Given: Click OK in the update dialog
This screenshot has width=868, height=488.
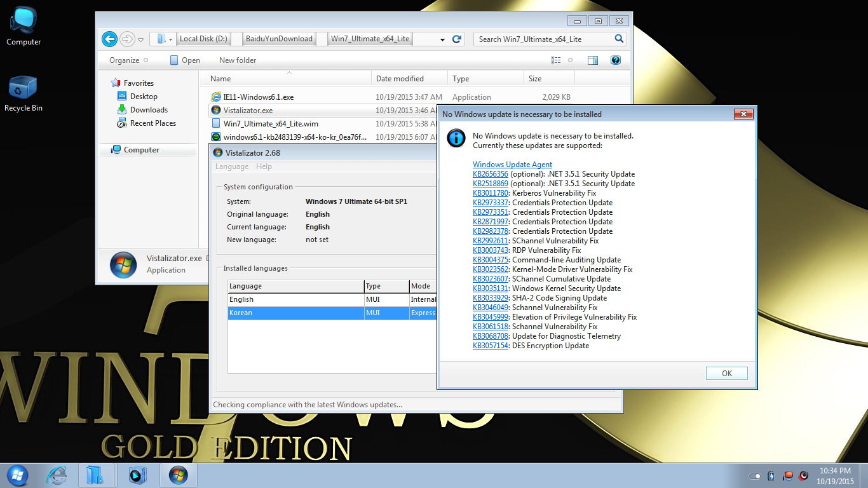Looking at the screenshot, I should click(x=727, y=374).
